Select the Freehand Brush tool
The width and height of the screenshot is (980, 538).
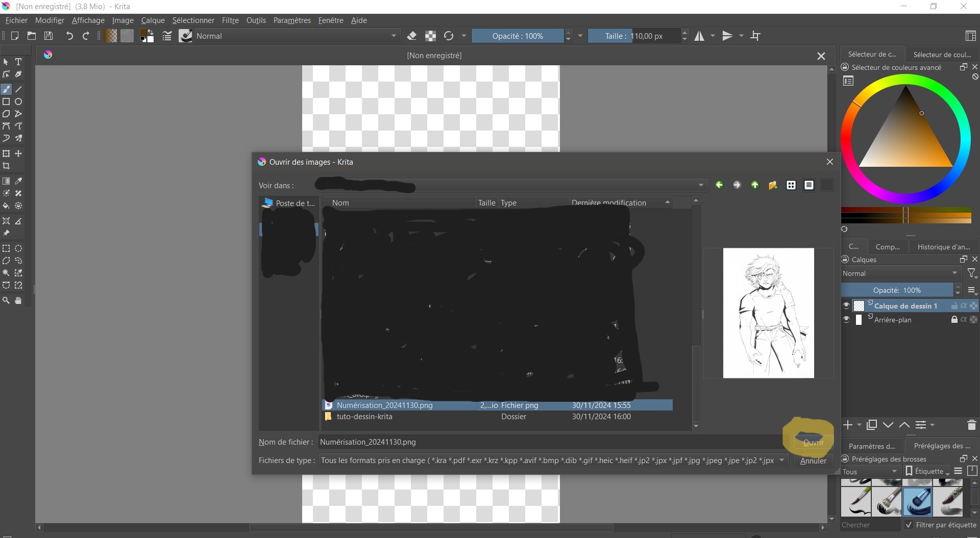(6, 90)
